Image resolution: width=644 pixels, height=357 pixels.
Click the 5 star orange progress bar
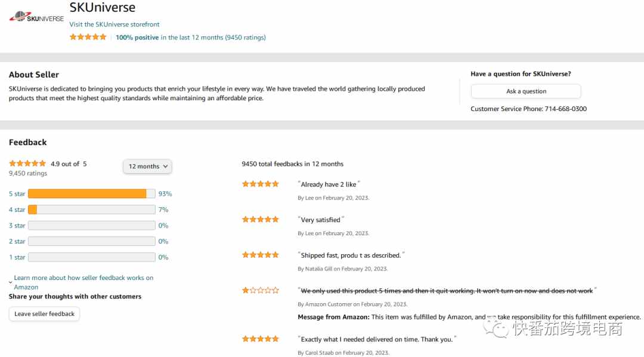pyautogui.click(x=92, y=193)
